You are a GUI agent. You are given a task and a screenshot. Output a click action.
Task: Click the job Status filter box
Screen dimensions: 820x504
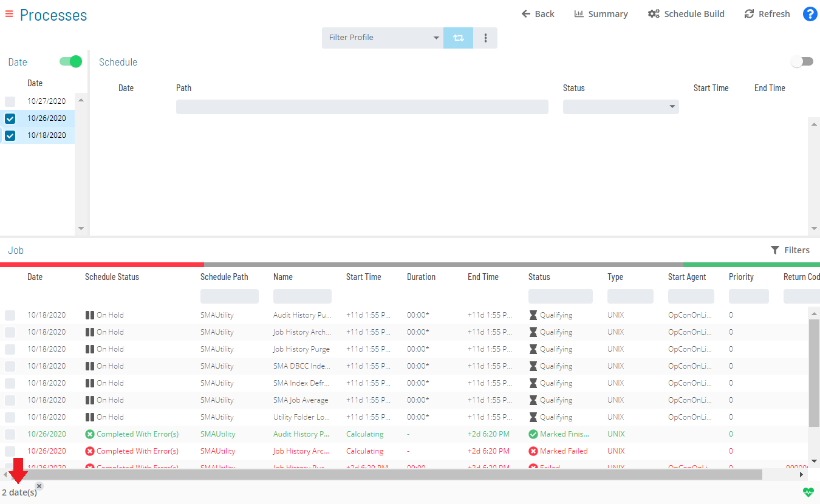click(561, 296)
